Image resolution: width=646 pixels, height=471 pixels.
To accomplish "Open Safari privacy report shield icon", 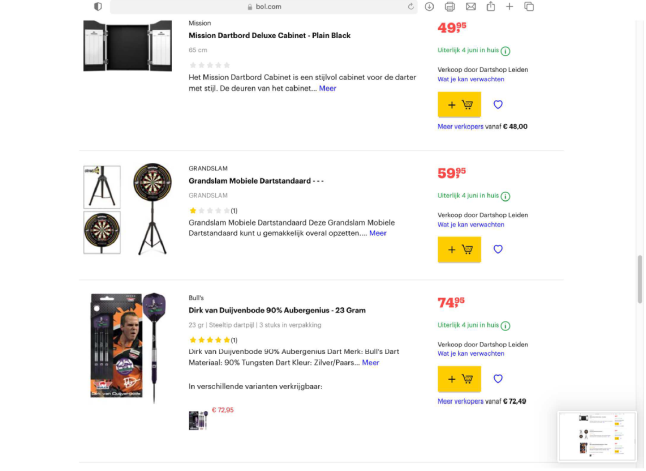I will pos(97,7).
